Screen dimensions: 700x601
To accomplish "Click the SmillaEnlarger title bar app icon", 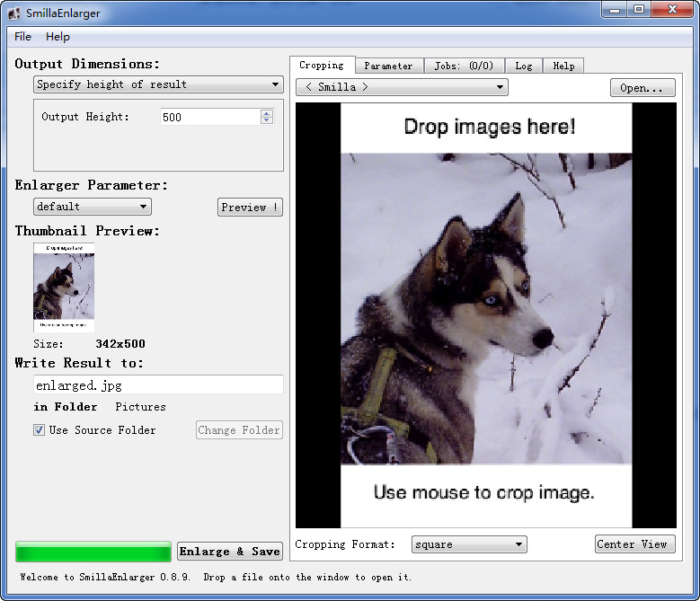I will pos(14,13).
